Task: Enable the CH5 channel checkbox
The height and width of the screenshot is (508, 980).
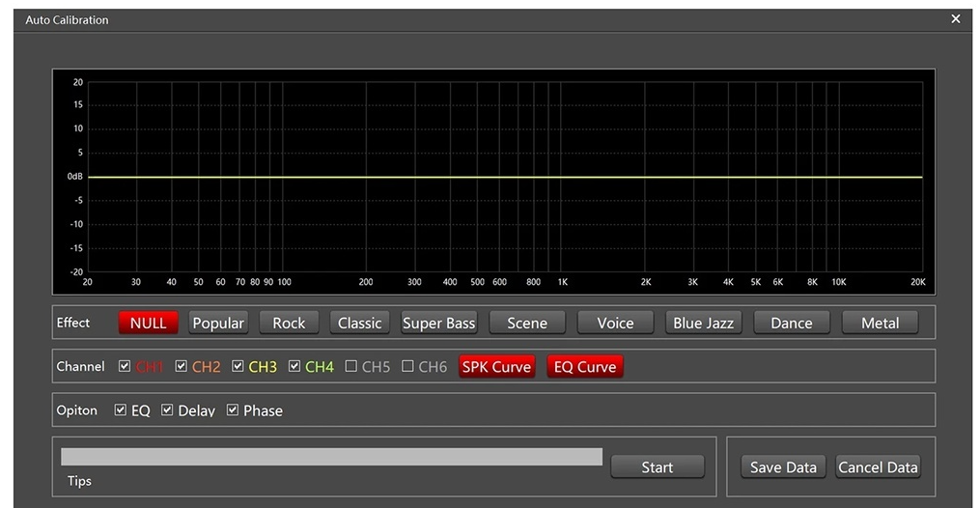Action: point(351,367)
